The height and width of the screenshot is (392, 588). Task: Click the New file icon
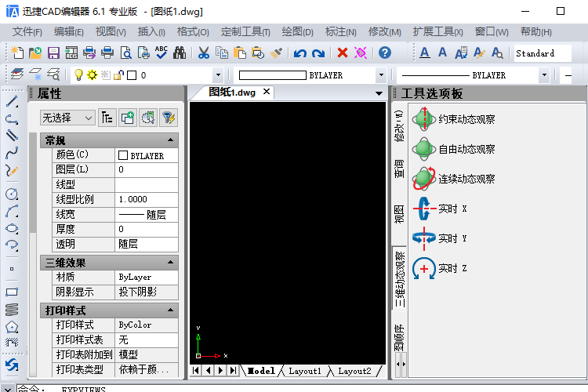(17, 53)
